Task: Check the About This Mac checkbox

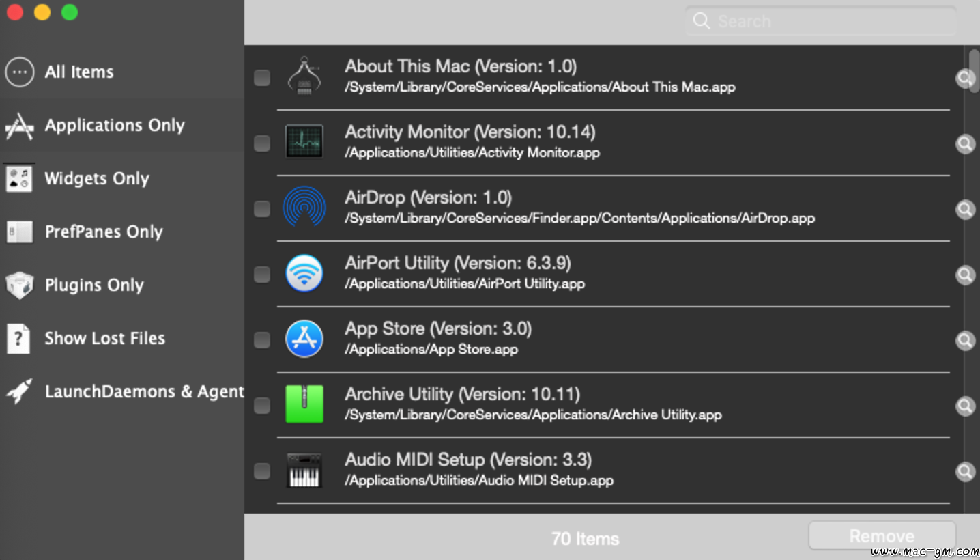Action: click(x=262, y=78)
